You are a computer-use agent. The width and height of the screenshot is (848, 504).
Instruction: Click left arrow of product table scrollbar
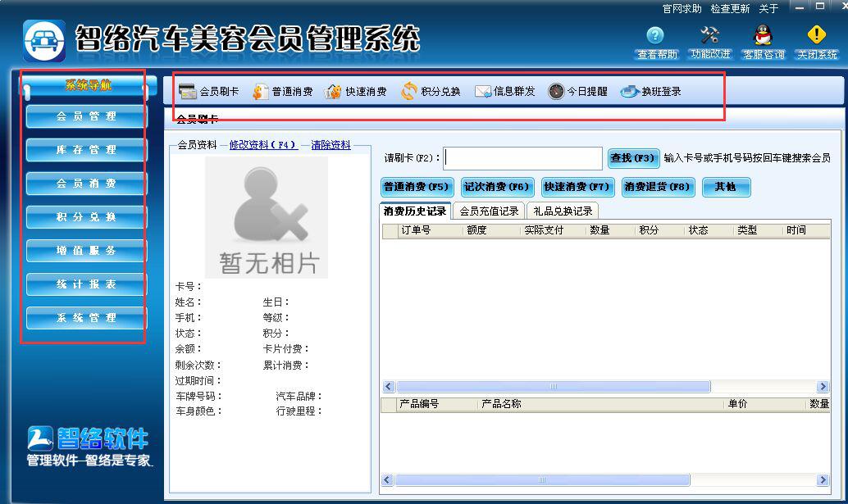point(387,479)
